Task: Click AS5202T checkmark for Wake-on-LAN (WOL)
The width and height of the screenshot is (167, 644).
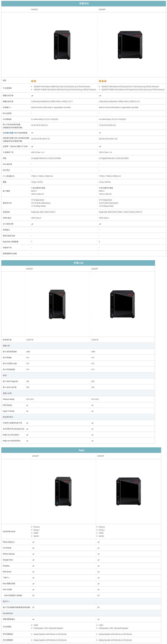Action: (x=27, y=435)
